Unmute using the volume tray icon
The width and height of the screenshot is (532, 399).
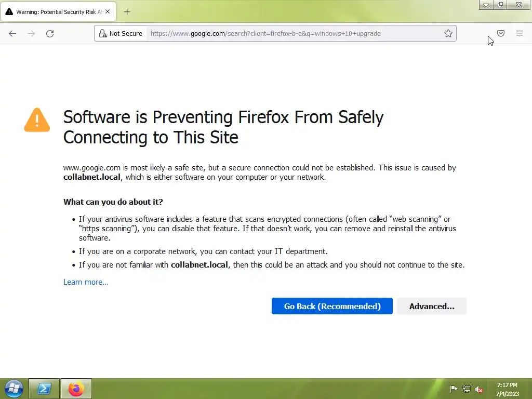(x=479, y=389)
